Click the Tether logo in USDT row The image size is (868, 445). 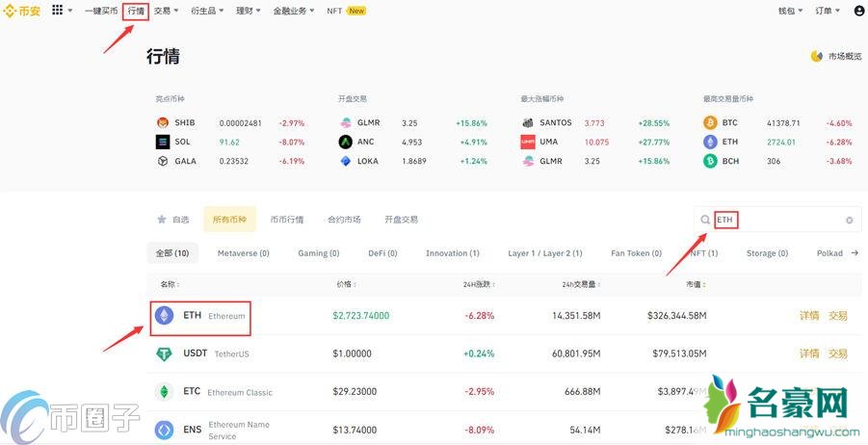(164, 353)
